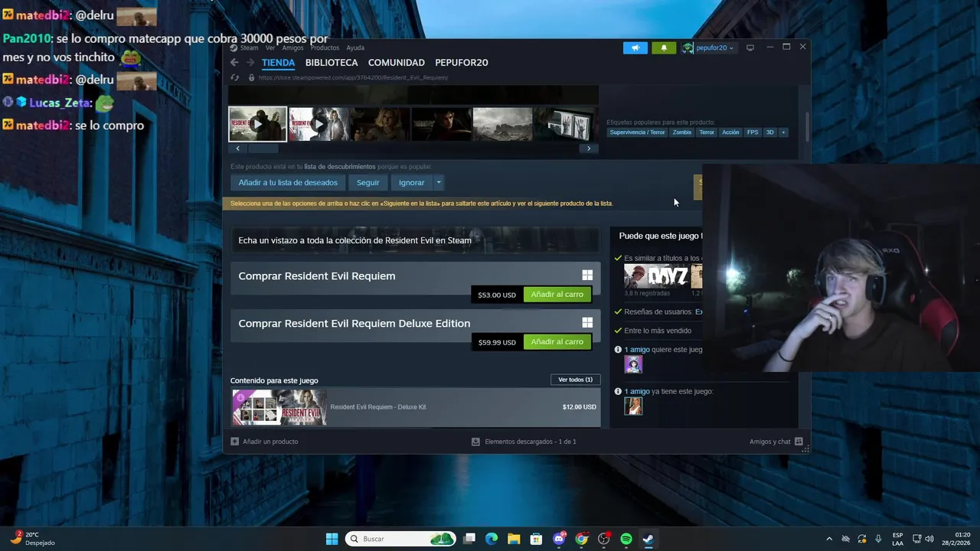
Task: Select the FPS tag
Action: pos(753,132)
